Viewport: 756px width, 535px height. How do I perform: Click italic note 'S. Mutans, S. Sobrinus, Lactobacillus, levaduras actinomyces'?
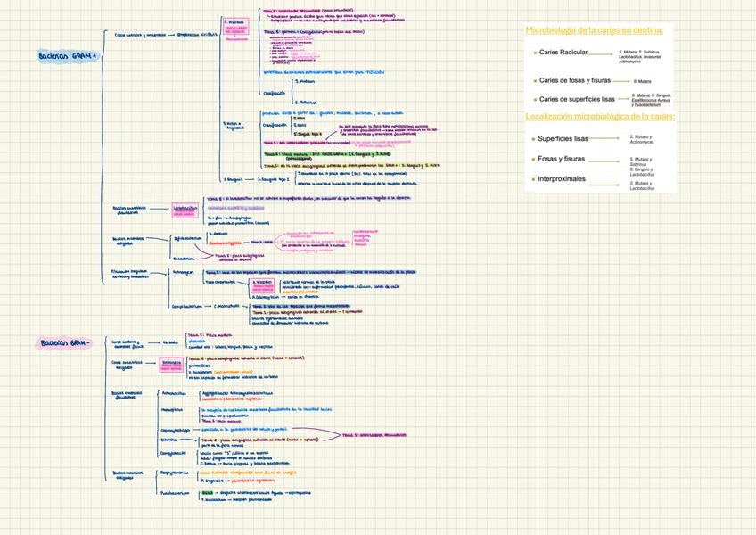[639, 56]
